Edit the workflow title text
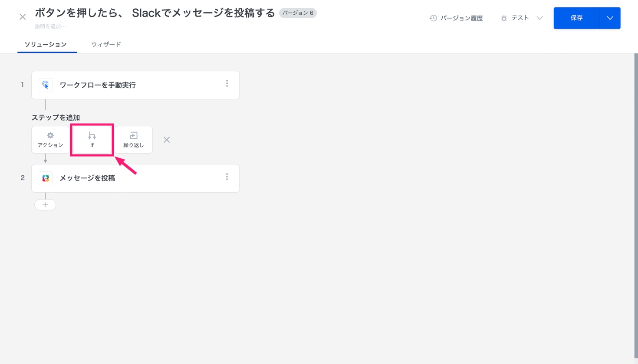638x364 pixels. click(x=155, y=13)
